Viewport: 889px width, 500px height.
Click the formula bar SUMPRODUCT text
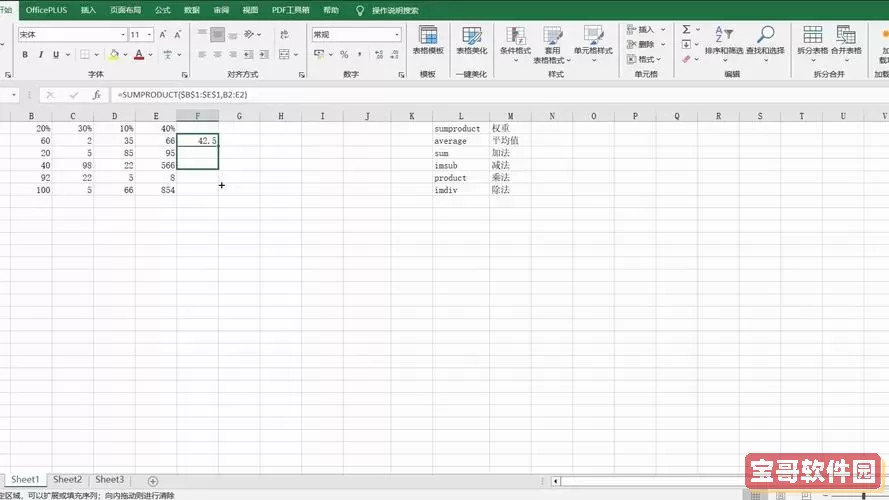click(183, 95)
